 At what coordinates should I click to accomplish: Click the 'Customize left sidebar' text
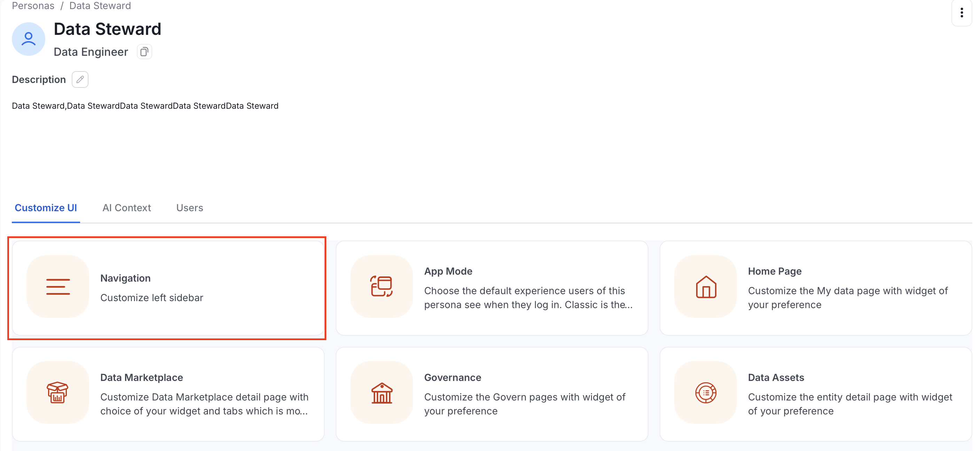point(152,298)
